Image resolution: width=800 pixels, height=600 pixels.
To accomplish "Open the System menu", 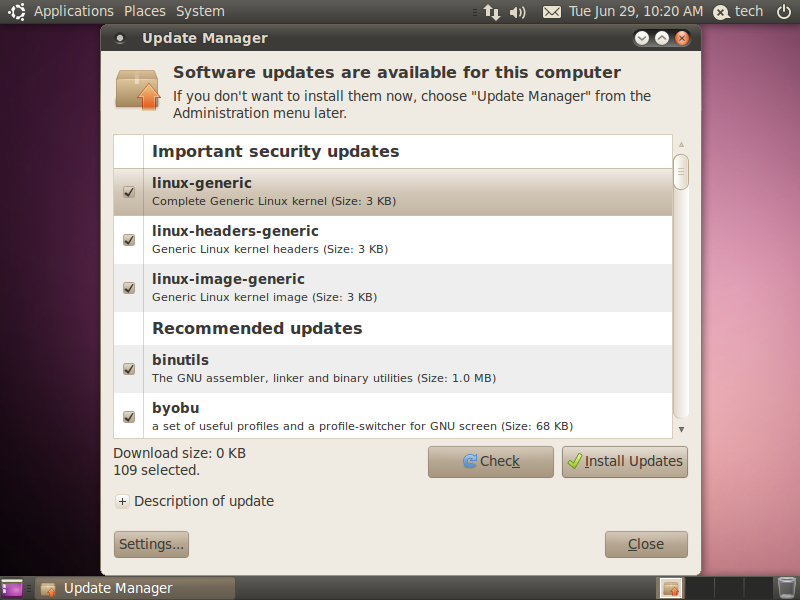I will point(200,11).
